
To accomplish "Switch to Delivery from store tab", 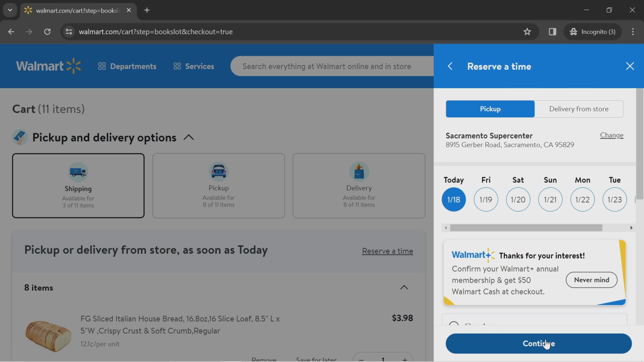I will tap(579, 109).
